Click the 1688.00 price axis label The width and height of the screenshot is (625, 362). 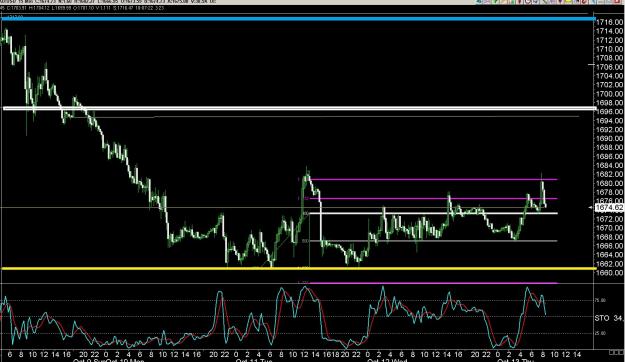coord(609,148)
